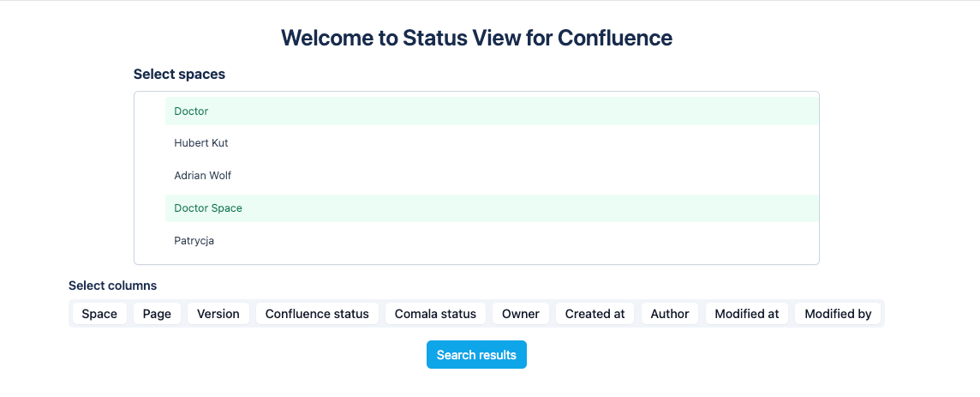
Task: Toggle the Version column chip
Action: 218,314
